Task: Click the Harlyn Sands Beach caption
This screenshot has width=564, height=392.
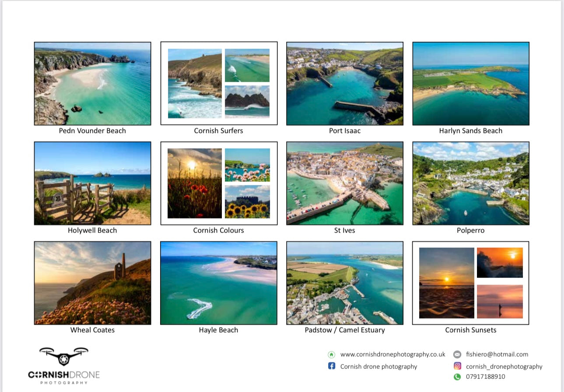Action: 471,131
